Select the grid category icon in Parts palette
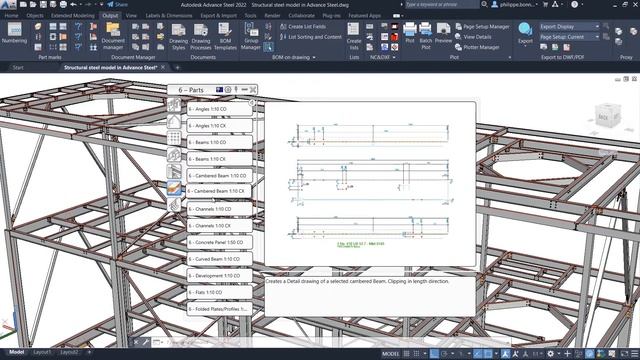This screenshot has width=640, height=360. tap(174, 138)
